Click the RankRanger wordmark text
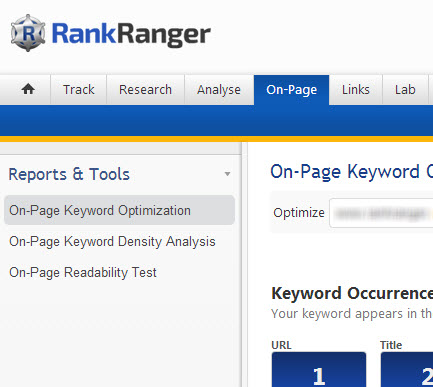This screenshot has height=387, width=433. 131,34
